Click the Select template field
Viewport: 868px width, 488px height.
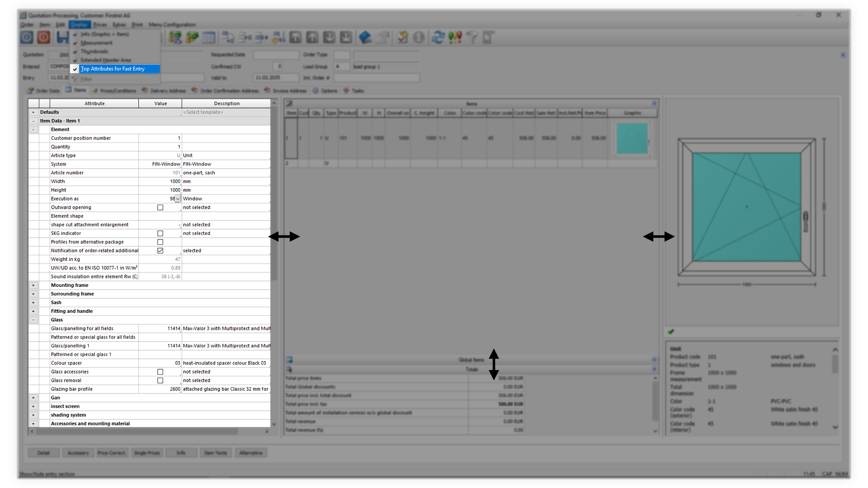(226, 113)
